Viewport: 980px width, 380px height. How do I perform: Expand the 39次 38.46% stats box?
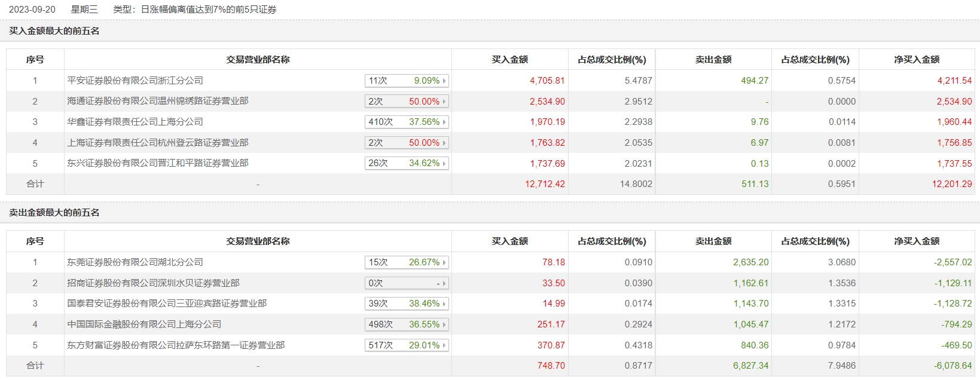click(407, 304)
